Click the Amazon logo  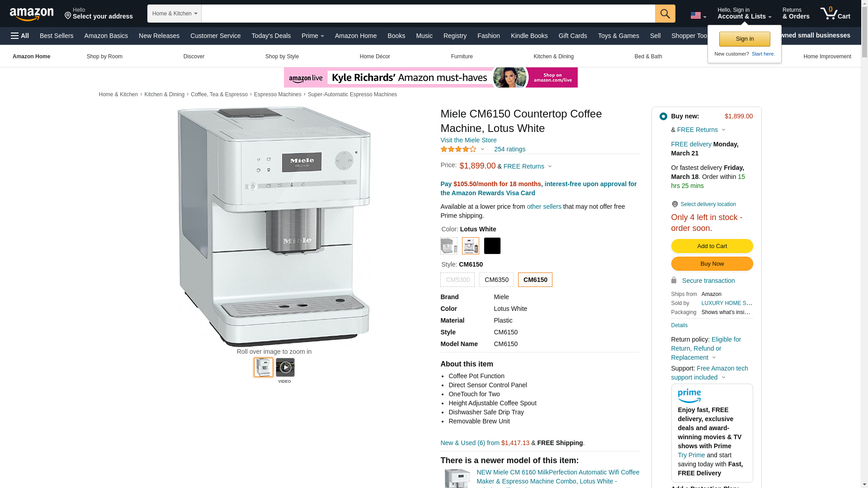tap(32, 14)
